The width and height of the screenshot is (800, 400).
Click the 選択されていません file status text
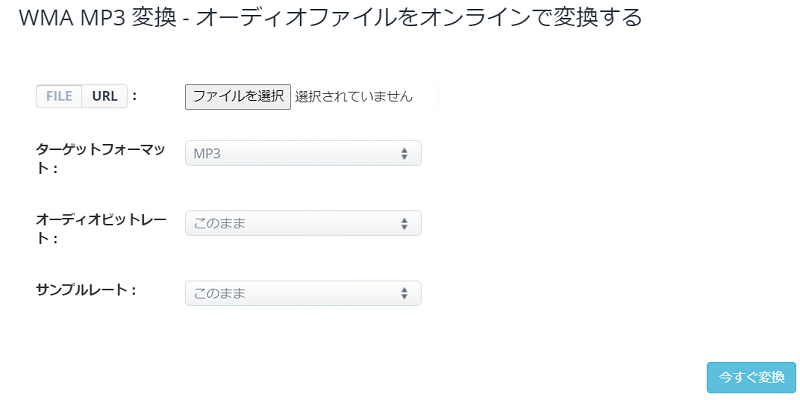tap(353, 97)
